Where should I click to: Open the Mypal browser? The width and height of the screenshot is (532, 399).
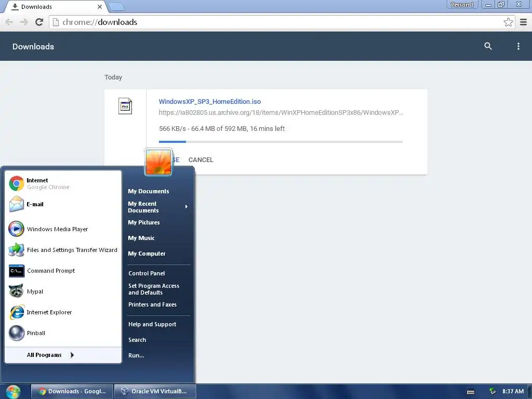[x=63, y=291]
